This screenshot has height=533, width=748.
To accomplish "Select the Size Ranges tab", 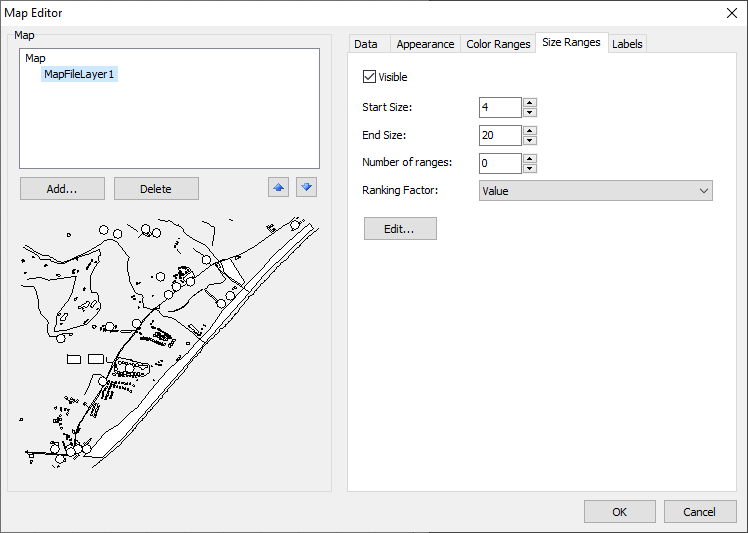I will pos(571,42).
